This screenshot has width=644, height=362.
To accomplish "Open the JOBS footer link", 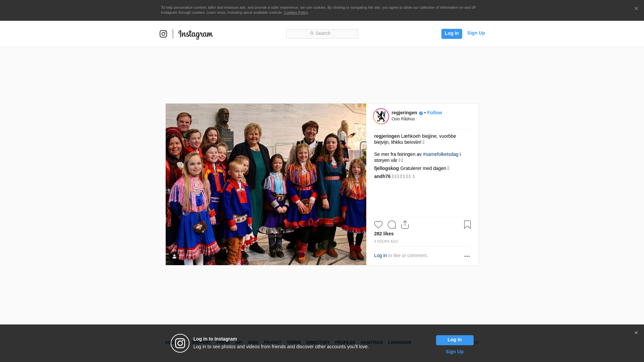I will tap(253, 343).
